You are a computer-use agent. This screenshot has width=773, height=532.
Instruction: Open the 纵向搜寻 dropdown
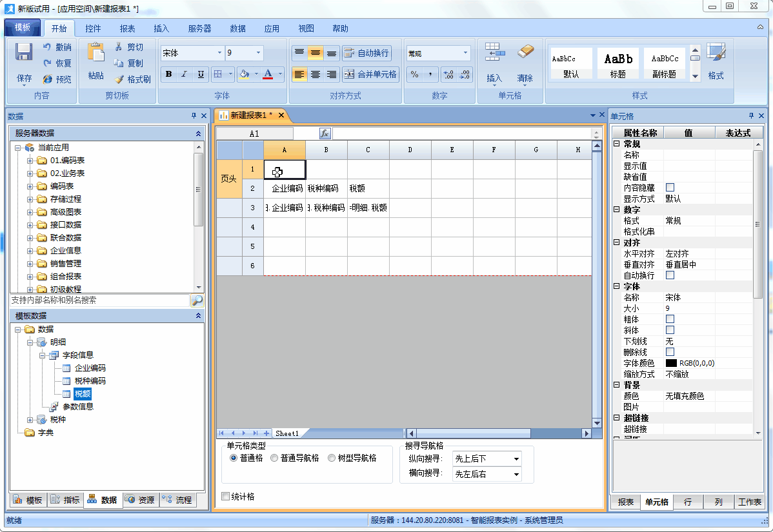(516, 459)
